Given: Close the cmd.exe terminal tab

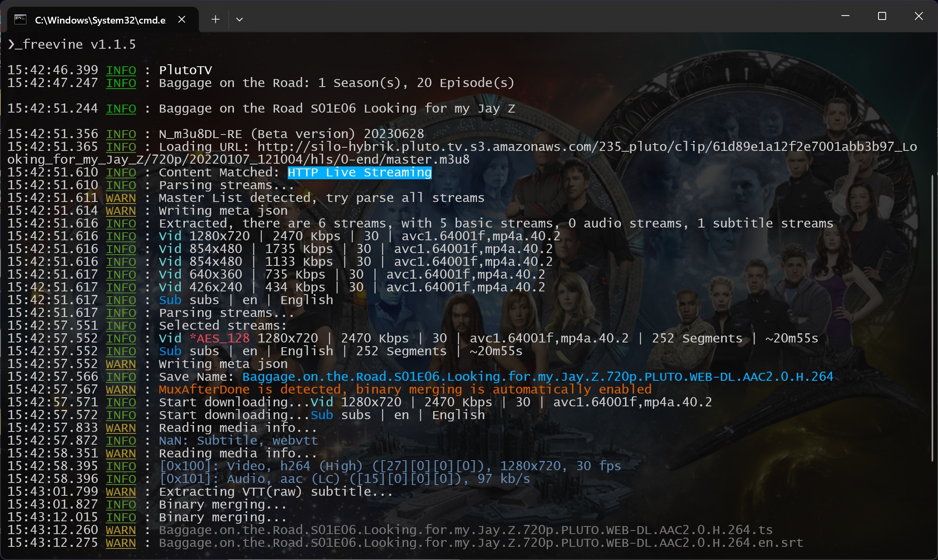Looking at the screenshot, I should [182, 19].
